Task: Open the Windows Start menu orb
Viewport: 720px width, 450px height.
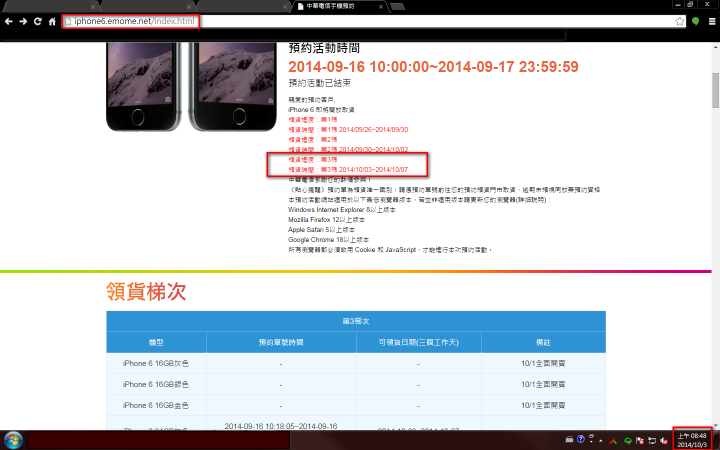Action: 13,440
